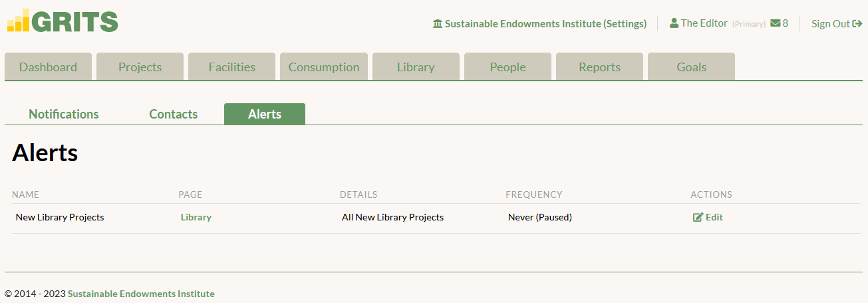Image resolution: width=868 pixels, height=303 pixels.
Task: Click the user profile icon
Action: 674,23
